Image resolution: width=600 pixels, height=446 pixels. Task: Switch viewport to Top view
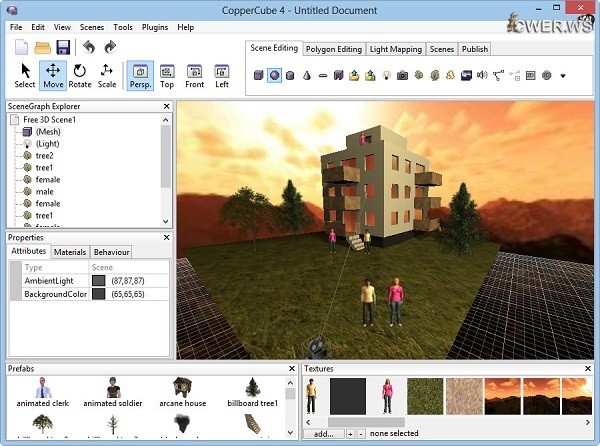point(167,76)
